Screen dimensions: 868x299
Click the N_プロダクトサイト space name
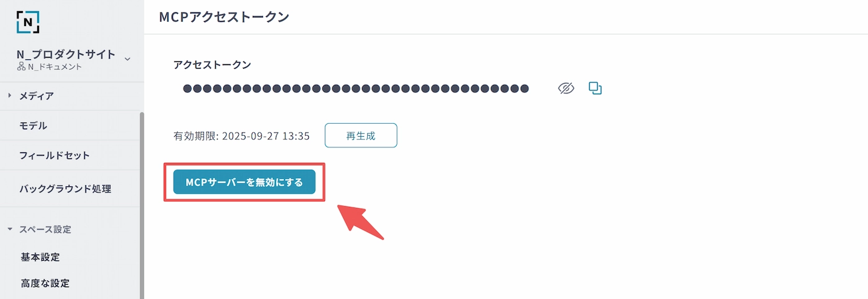coord(66,54)
